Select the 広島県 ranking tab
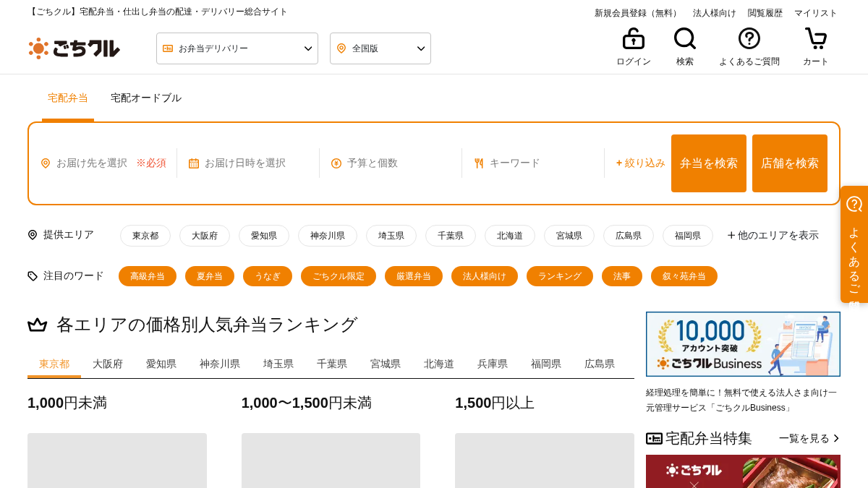This screenshot has width=868, height=488. click(x=600, y=364)
